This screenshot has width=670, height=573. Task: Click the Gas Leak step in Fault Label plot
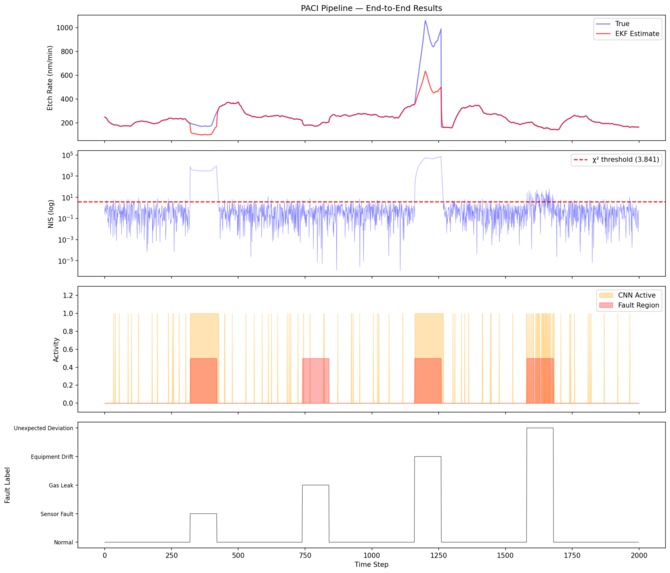coord(316,485)
